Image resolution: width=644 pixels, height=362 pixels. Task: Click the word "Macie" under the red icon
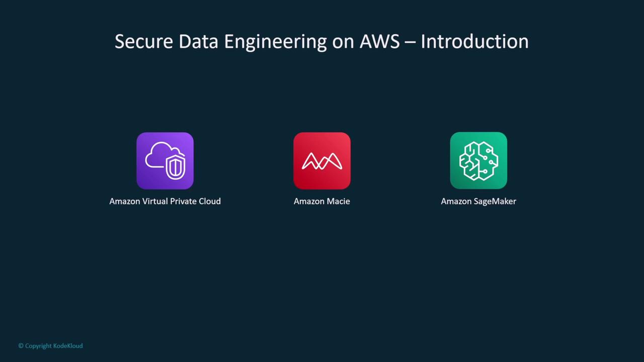click(x=338, y=201)
